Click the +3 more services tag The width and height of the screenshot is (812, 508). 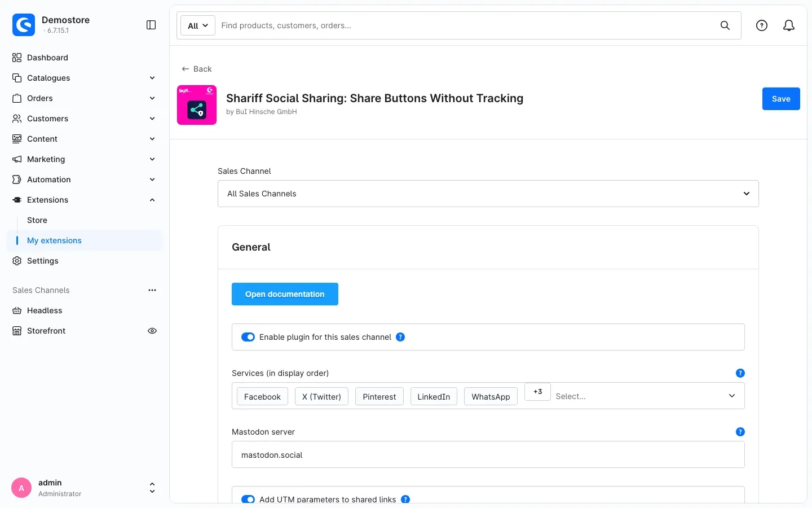tap(537, 392)
